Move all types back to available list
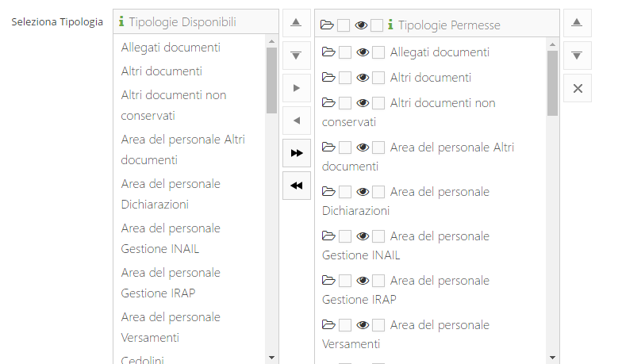Viewport: 622px width, 364px height. pyautogui.click(x=297, y=186)
